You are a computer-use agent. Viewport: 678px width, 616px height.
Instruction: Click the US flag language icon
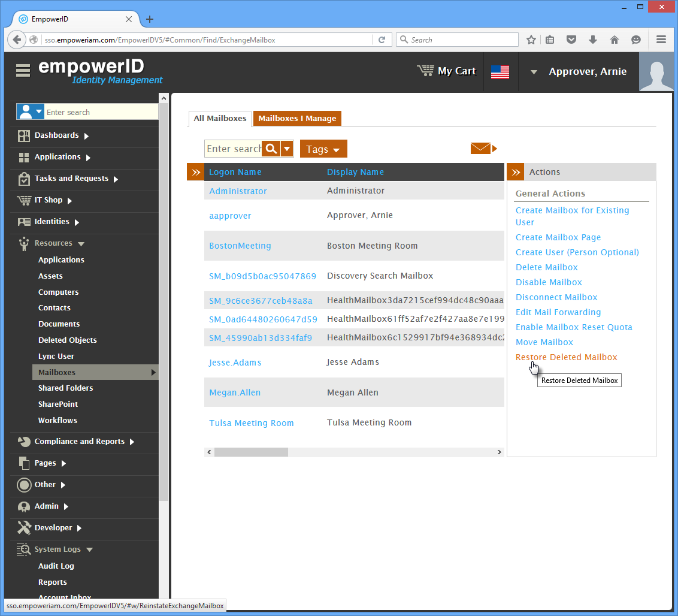pos(500,72)
